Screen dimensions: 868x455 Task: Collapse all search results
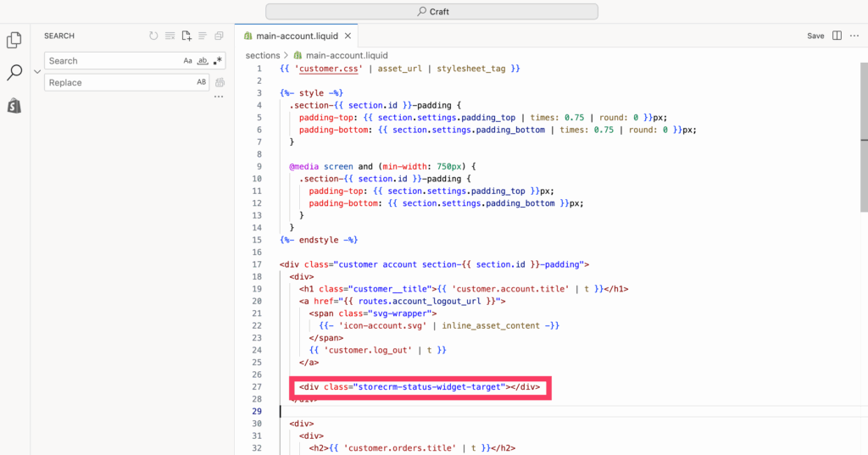pos(219,36)
